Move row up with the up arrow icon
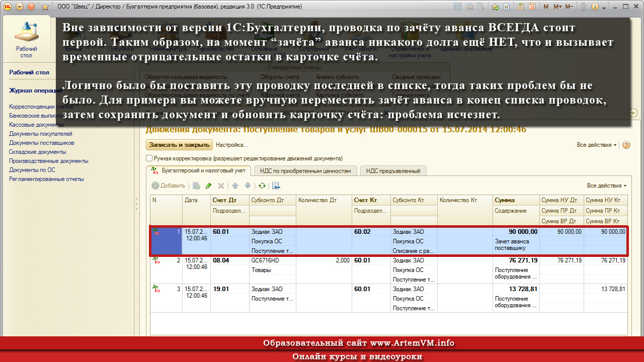Image resolution: width=644 pixels, height=362 pixels. (235, 186)
